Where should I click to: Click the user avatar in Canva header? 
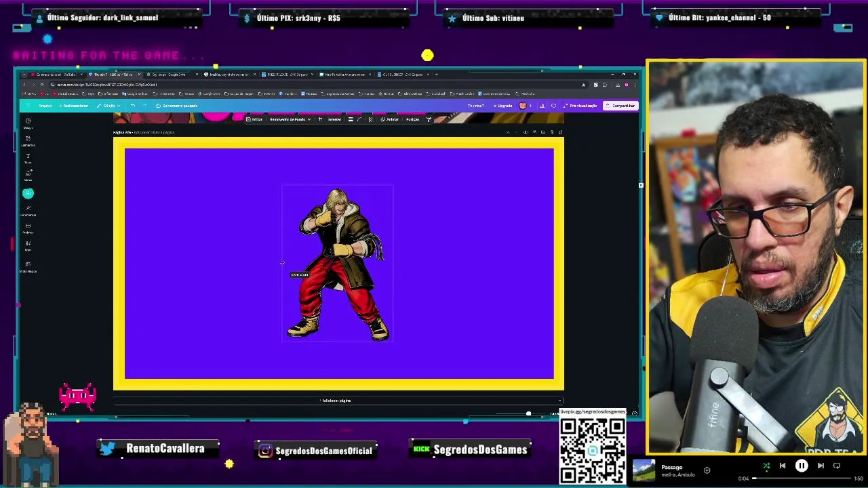click(522, 106)
